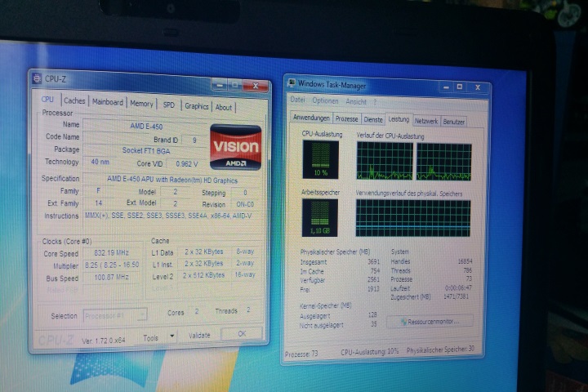588x392 pixels.
Task: Open the Netzwerk tab
Action: pyautogui.click(x=426, y=121)
